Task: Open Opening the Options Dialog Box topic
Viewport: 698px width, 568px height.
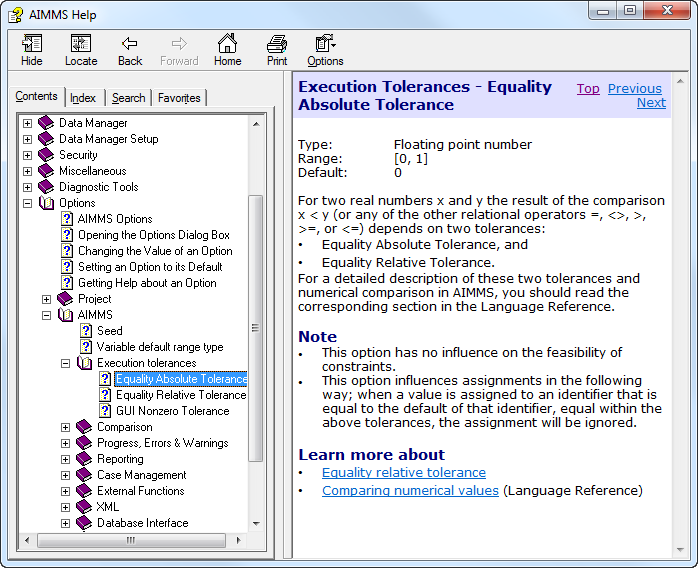Action: 154,235
